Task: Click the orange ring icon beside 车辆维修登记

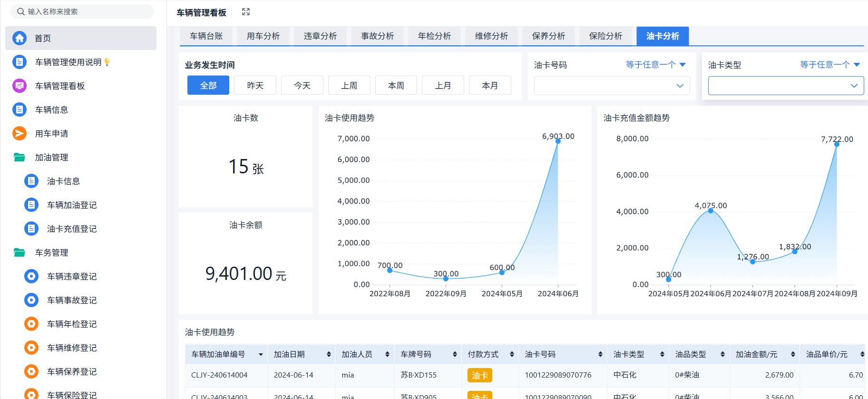Action: pyautogui.click(x=31, y=348)
